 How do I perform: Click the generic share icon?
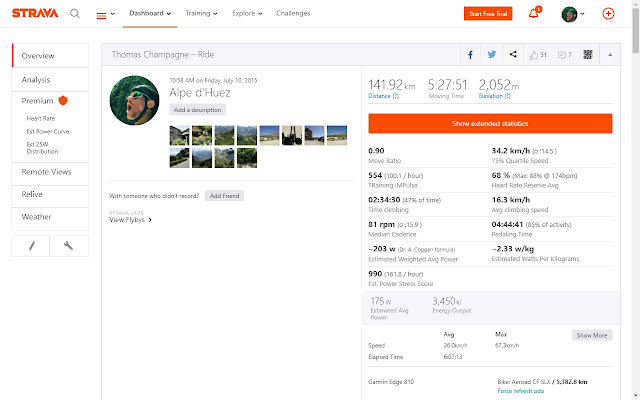click(x=513, y=54)
